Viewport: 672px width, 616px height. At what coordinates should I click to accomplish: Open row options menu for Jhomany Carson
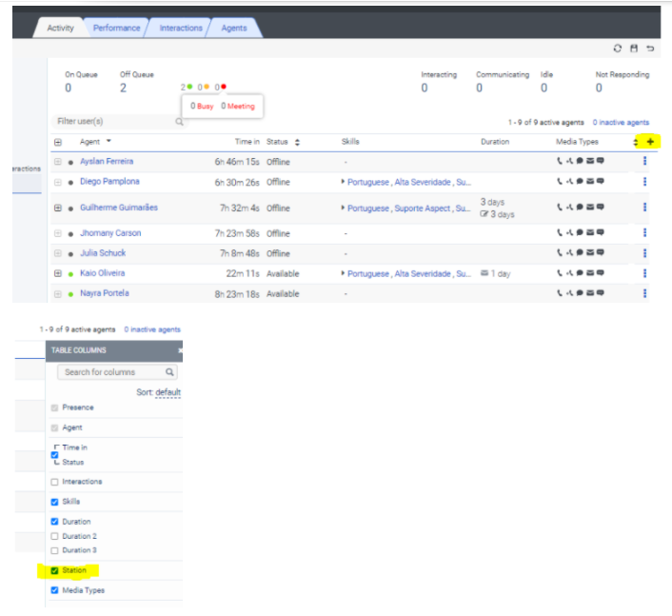click(x=644, y=232)
